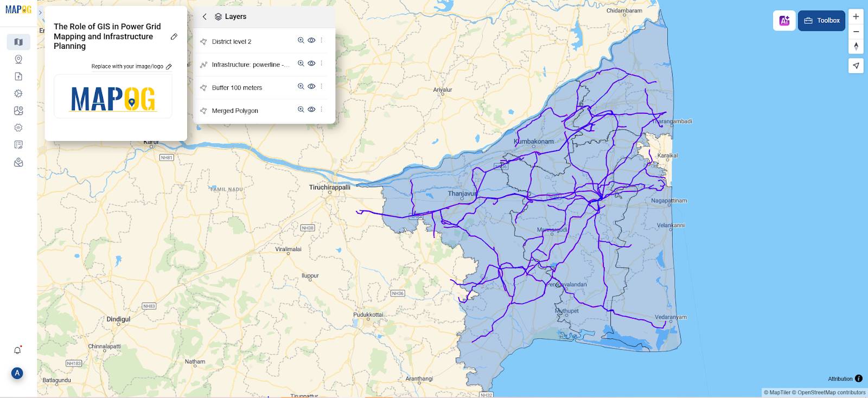Click the locate-me arrow button
This screenshot has width=868, height=398.
[856, 66]
